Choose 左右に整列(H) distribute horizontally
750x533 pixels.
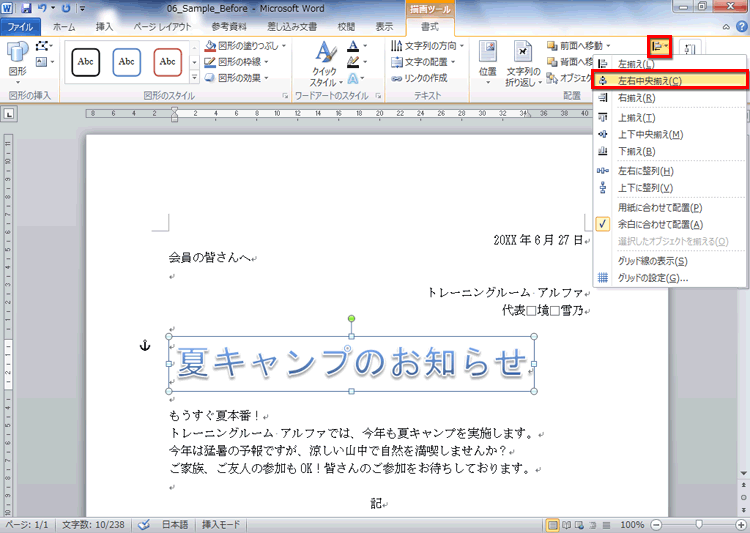(x=669, y=171)
